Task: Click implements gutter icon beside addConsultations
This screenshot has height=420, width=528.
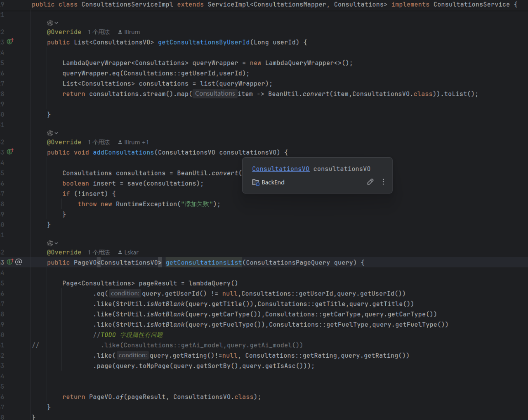Action: tap(10, 152)
